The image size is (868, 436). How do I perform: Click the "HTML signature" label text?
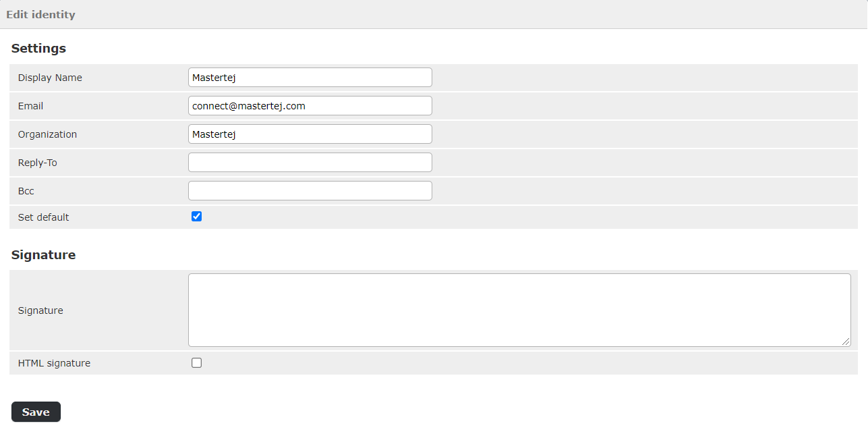pos(54,363)
